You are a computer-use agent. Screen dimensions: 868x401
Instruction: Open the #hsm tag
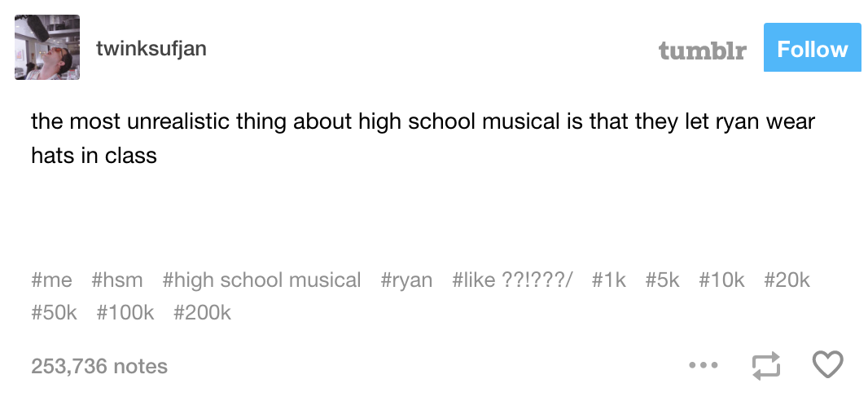coord(116,280)
